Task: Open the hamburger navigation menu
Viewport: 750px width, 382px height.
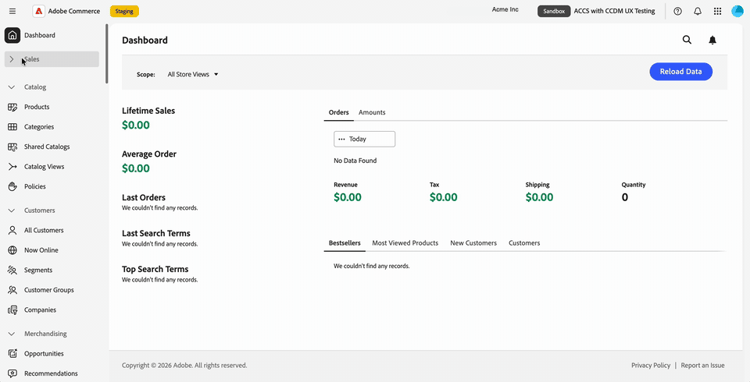Action: (x=12, y=11)
